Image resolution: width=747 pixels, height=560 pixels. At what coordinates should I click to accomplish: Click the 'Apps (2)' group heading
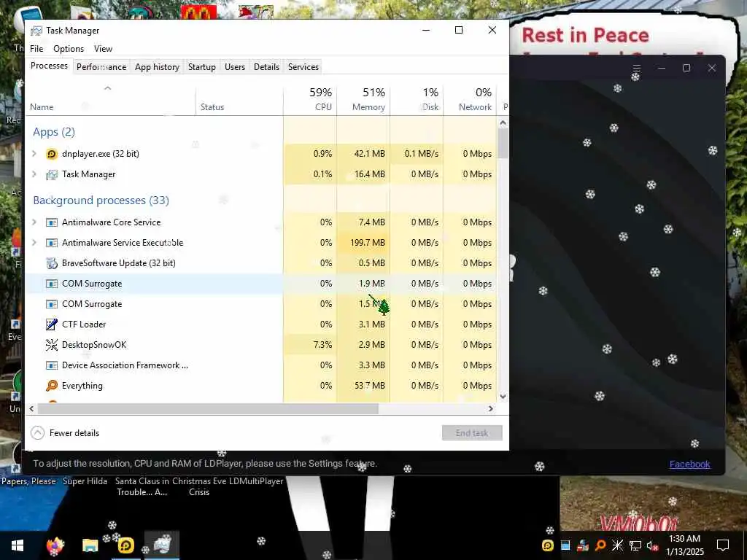click(x=54, y=132)
